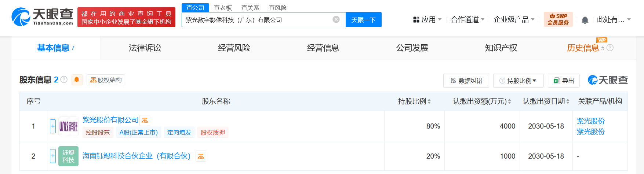The width and height of the screenshot is (644, 174).
Task: Click the 天眼一下 search button
Action: coord(363,20)
